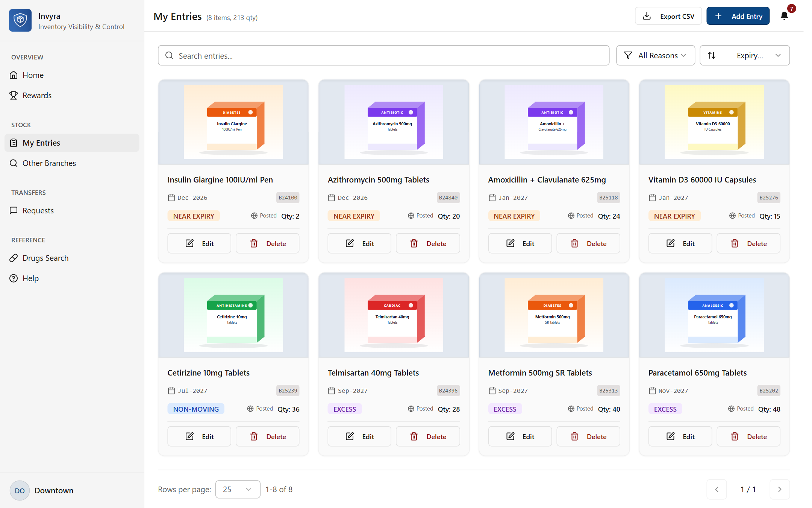Viewport: 812px width, 508px height.
Task: Focus the Search entries field
Action: click(x=383, y=56)
